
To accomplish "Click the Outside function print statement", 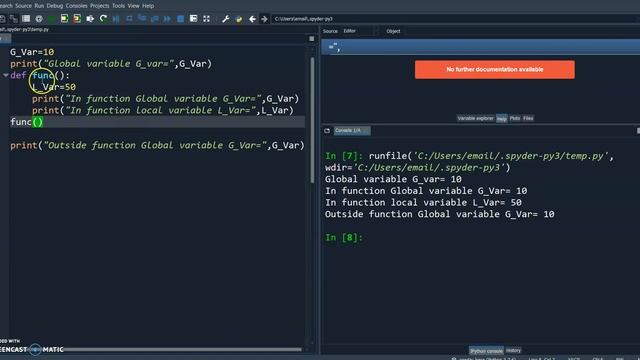I will tap(157, 145).
